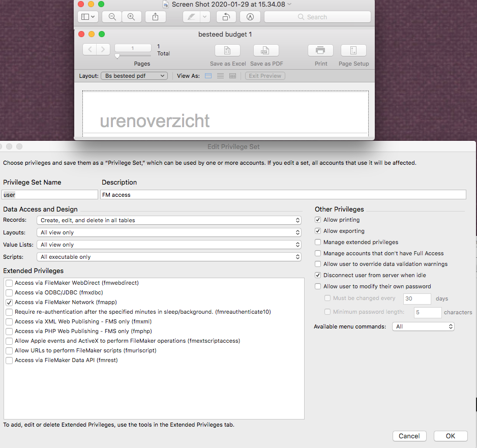Check Allow user to override data validation warnings
477x448 pixels.
pos(318,264)
